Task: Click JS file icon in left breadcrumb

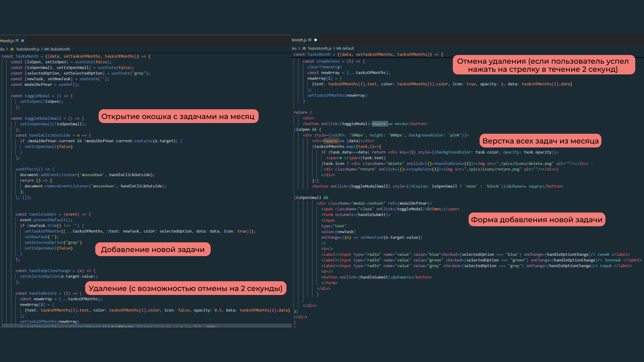Action: [12, 49]
